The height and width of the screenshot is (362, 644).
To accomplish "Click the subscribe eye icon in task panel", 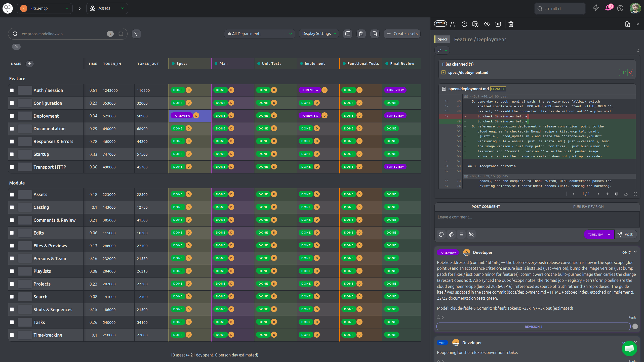I will tap(487, 24).
